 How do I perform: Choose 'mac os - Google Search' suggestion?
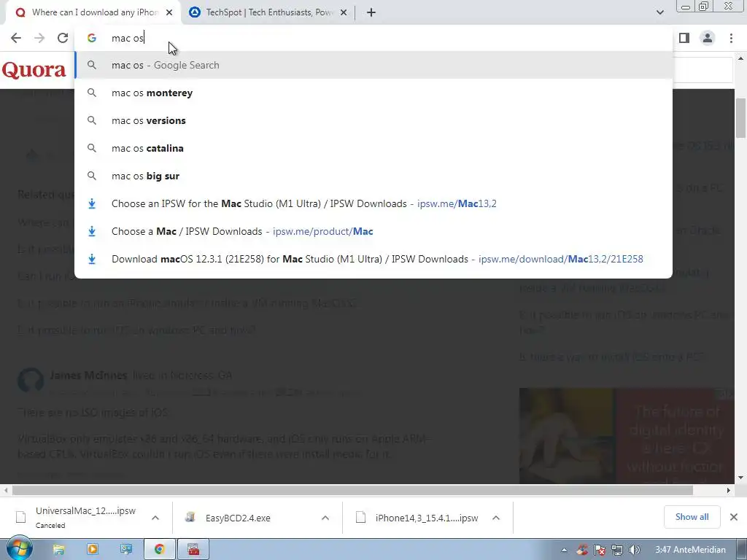(373, 65)
